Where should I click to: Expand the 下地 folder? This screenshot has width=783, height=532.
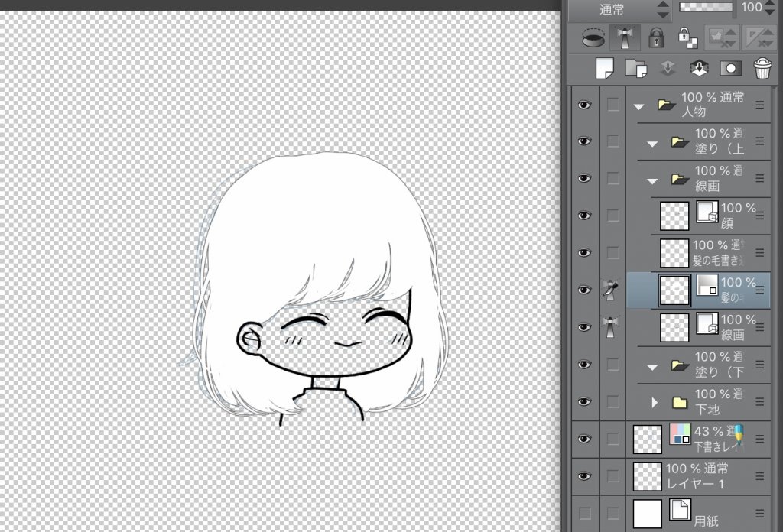pos(654,402)
